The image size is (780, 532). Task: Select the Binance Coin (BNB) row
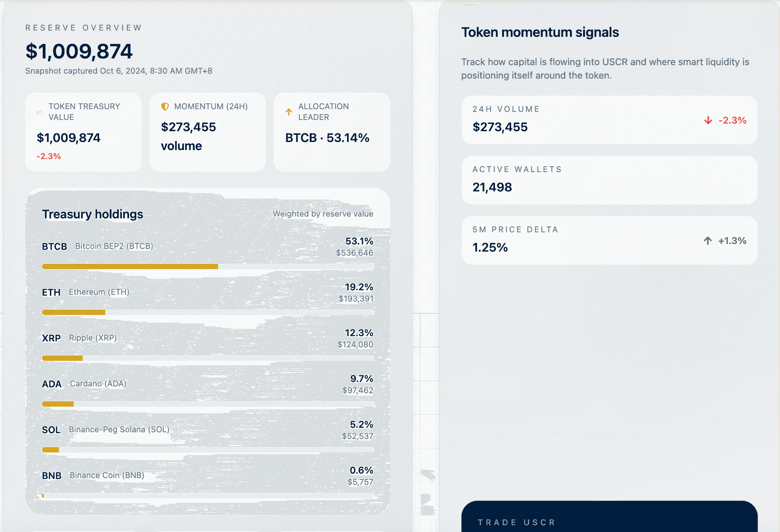pyautogui.click(x=207, y=476)
